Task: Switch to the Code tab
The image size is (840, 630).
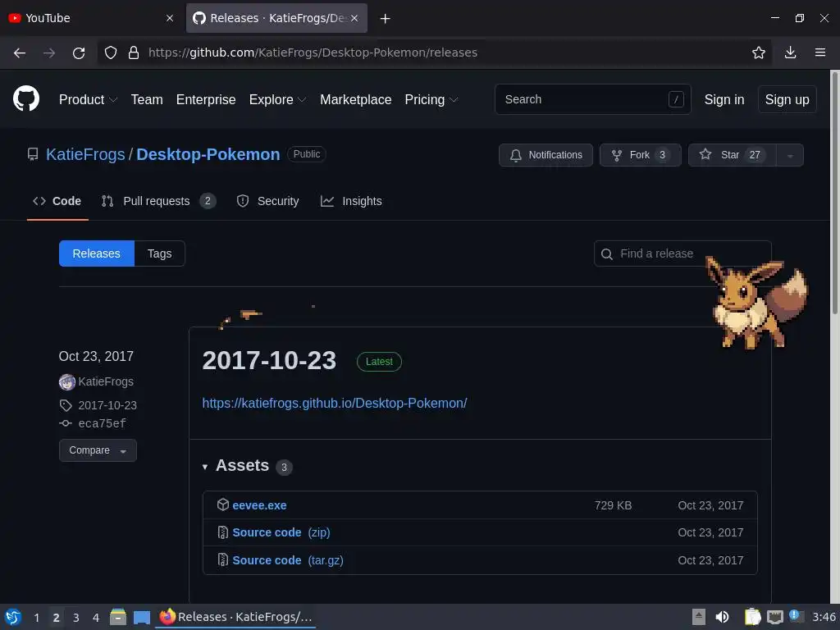Action: pos(57,201)
